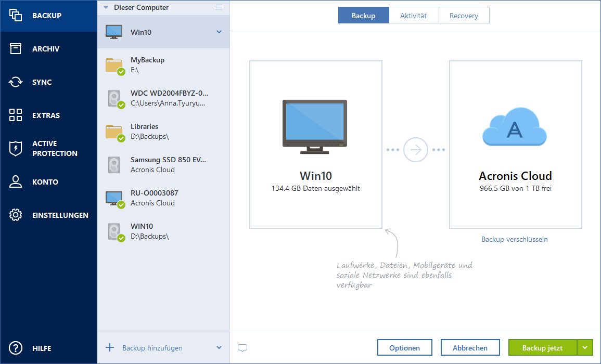Click the comment feedback speech bubble icon

tap(242, 348)
